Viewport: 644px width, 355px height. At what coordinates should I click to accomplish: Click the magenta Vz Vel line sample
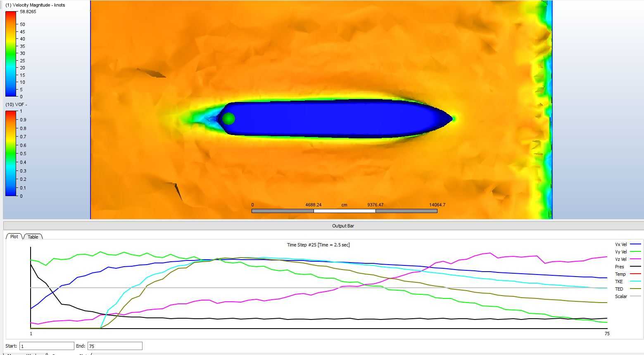(x=635, y=259)
